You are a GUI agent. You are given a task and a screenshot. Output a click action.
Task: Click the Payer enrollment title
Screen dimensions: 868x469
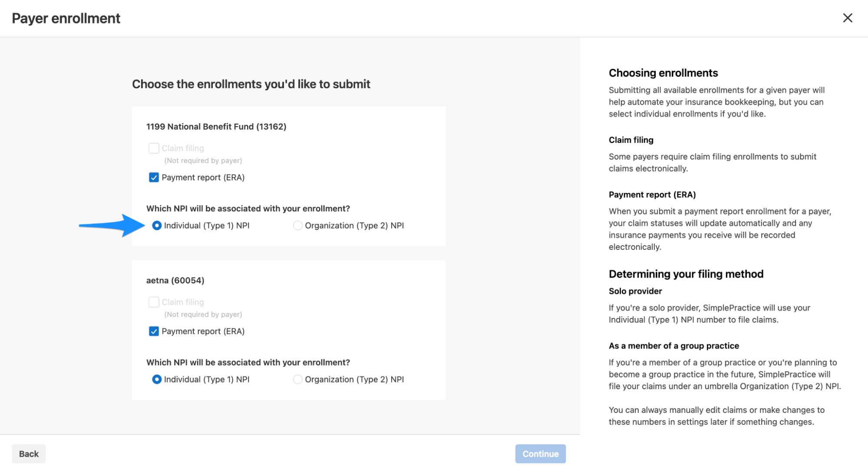pyautogui.click(x=66, y=18)
